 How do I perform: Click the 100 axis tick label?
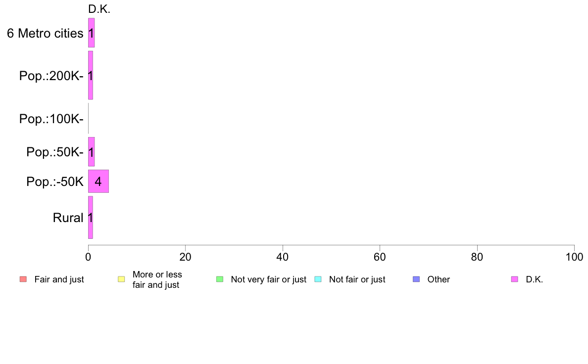574,257
